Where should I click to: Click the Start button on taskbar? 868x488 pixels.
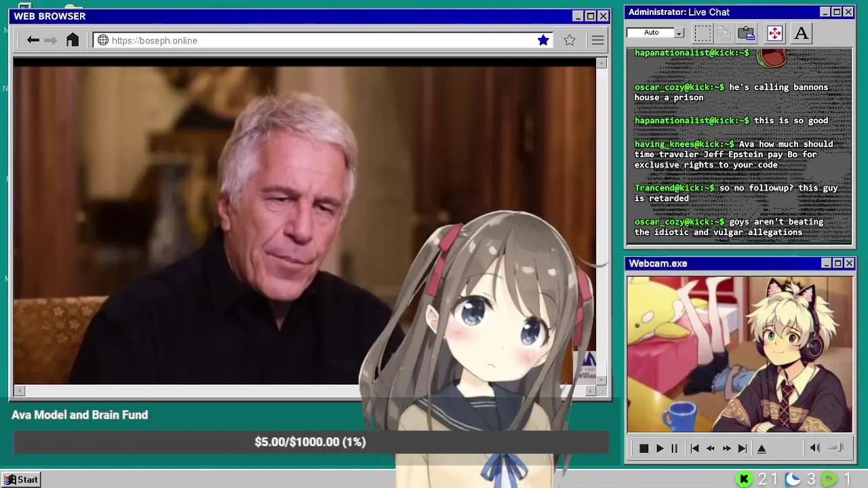pos(22,480)
